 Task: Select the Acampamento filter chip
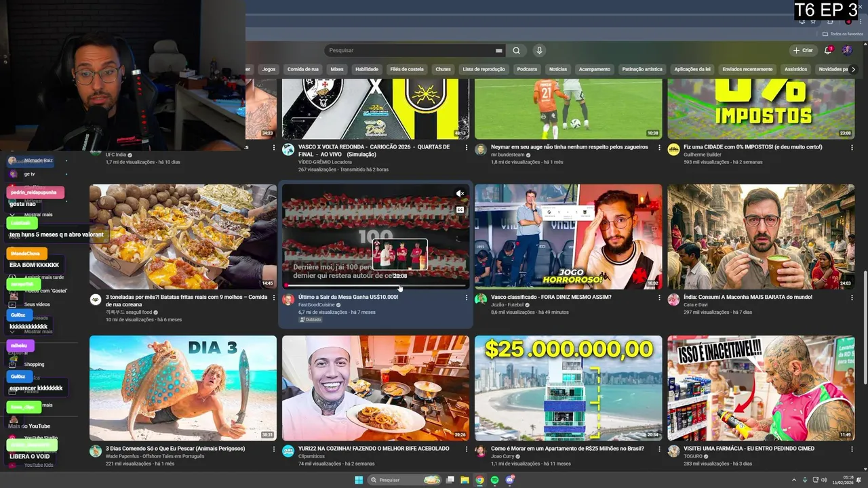click(x=594, y=69)
